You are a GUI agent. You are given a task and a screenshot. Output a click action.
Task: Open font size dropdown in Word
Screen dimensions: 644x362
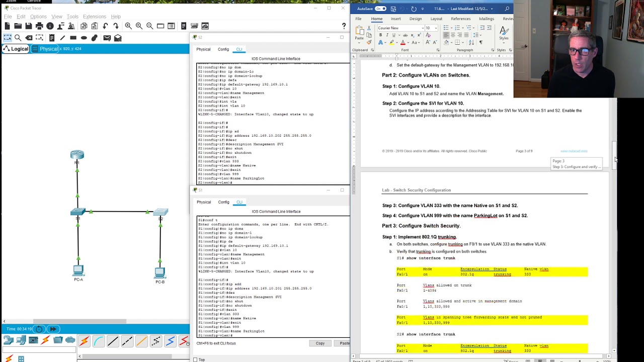[x=436, y=28]
